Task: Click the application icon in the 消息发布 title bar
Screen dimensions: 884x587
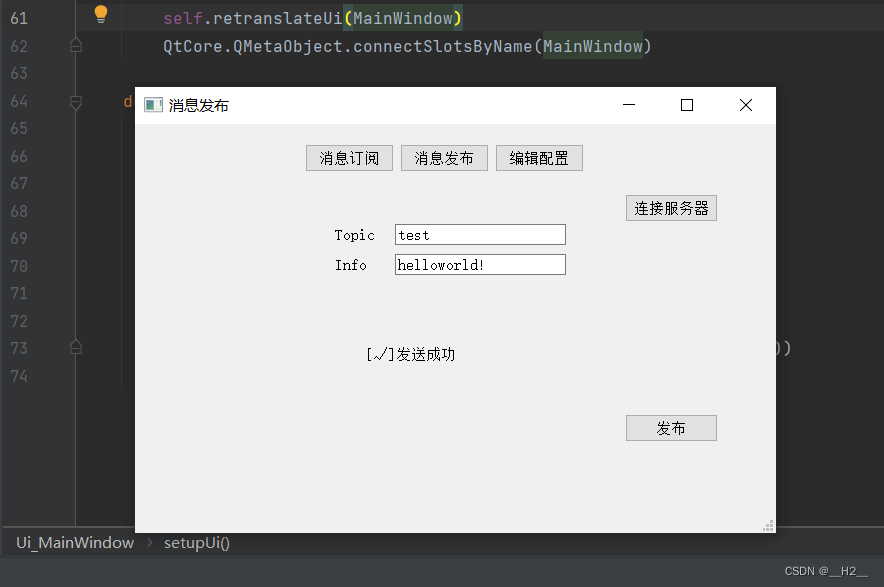Action: [x=152, y=104]
